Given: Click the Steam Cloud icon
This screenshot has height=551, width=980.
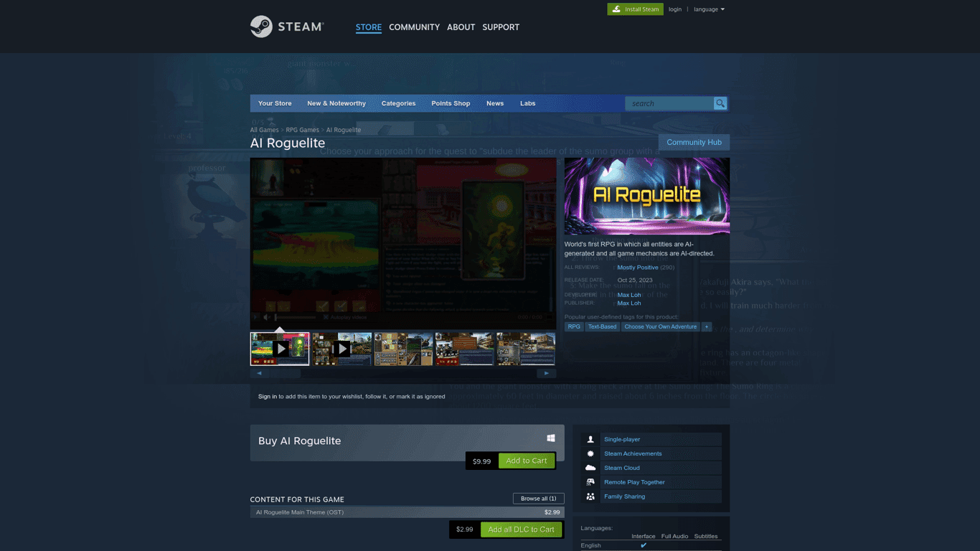Looking at the screenshot, I should pos(590,468).
